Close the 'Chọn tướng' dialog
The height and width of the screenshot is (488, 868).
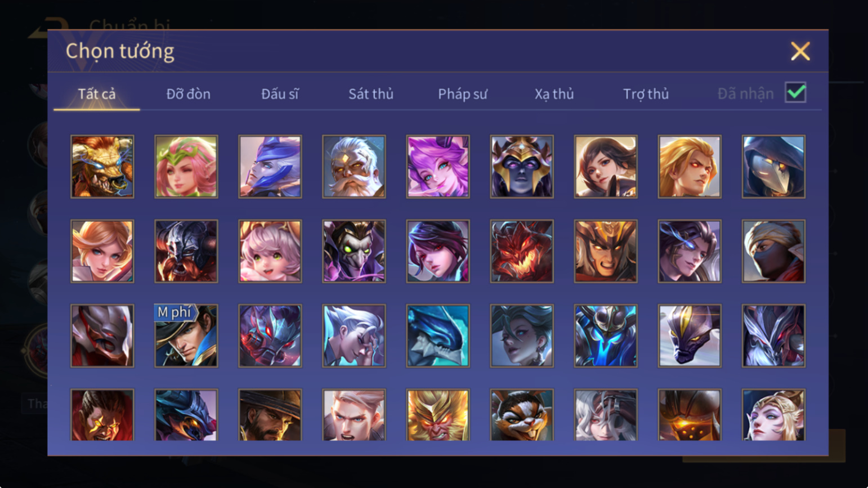[x=800, y=51]
